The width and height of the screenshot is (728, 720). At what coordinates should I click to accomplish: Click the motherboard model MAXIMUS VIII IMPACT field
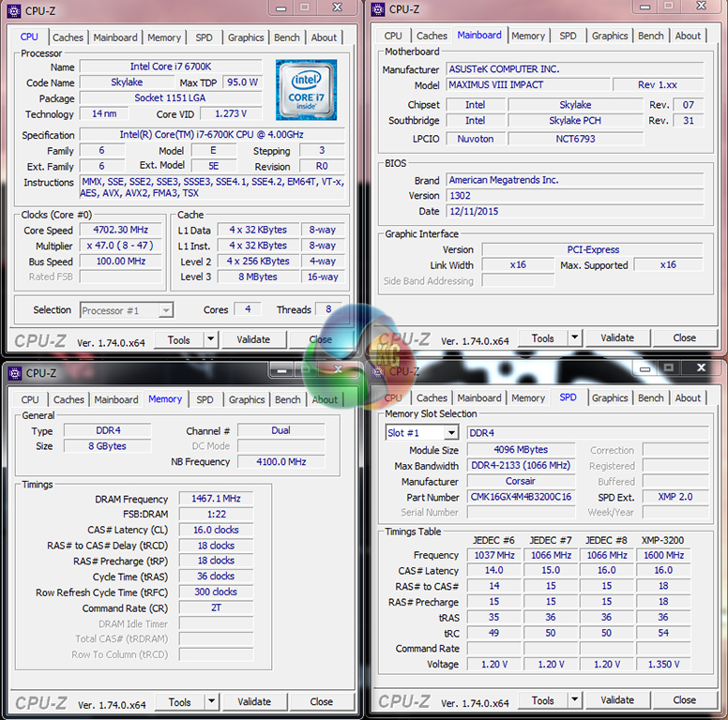tap(528, 85)
